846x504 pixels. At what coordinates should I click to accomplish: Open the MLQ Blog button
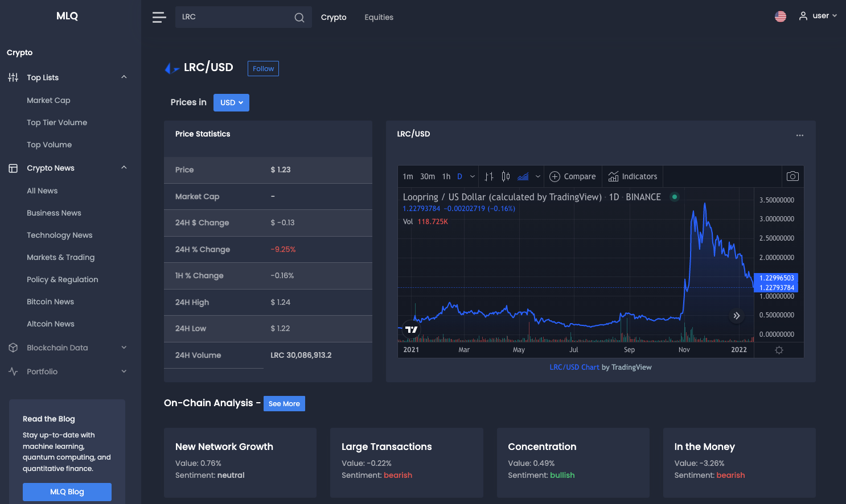[67, 491]
